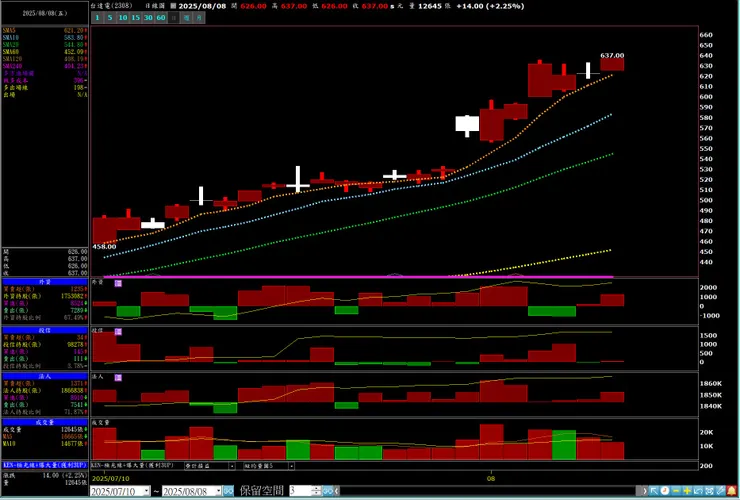Click the stock title 台達電(2308)
Image resolution: width=740 pixels, height=500 pixels.
tap(111, 6)
